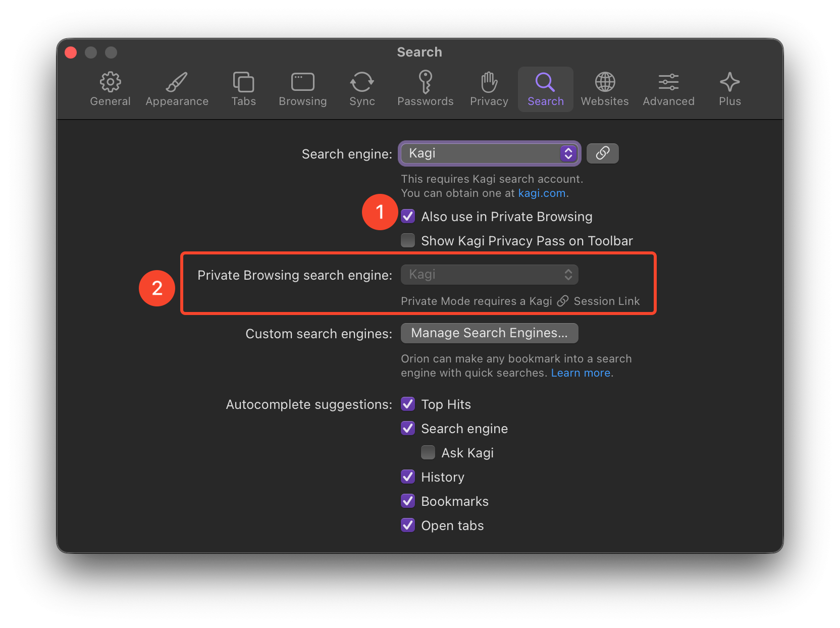This screenshot has width=840, height=628.
Task: Select the Privacy hand icon
Action: coord(489,82)
